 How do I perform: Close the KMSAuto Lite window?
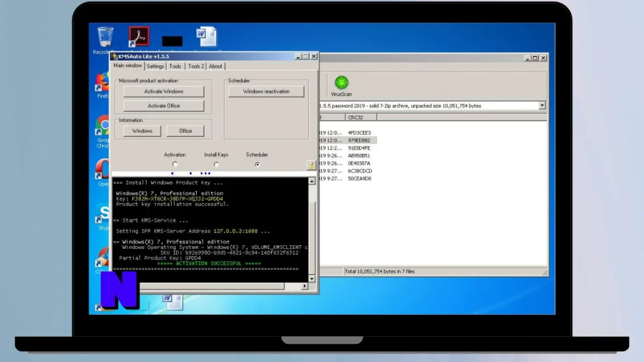314,57
